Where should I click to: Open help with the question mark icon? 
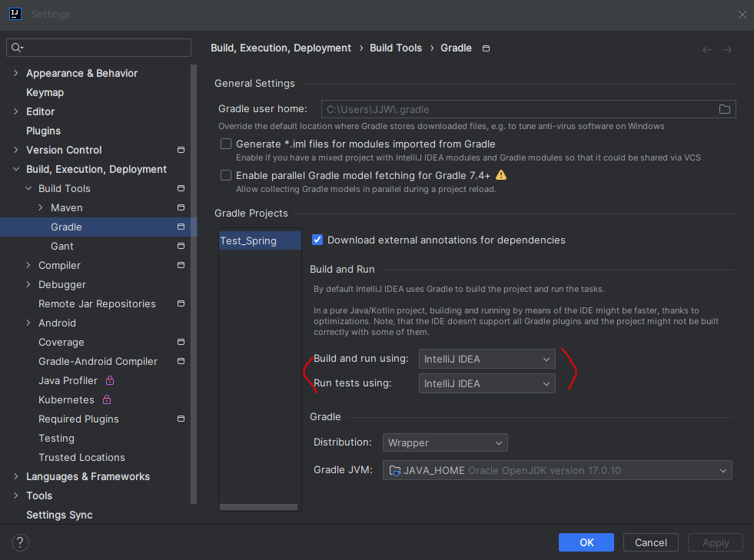(20, 542)
